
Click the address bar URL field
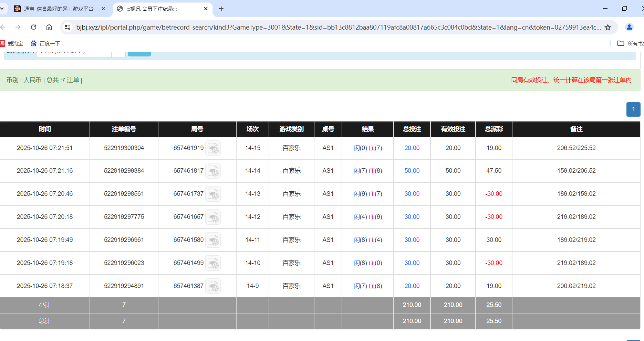point(337,27)
